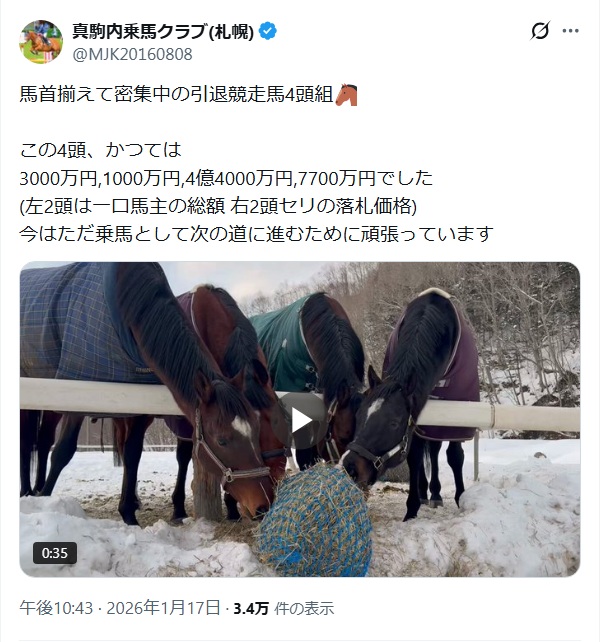The width and height of the screenshot is (604, 642).
Task: Click the tweet line starting 馬首揃えて
Action: (x=188, y=95)
